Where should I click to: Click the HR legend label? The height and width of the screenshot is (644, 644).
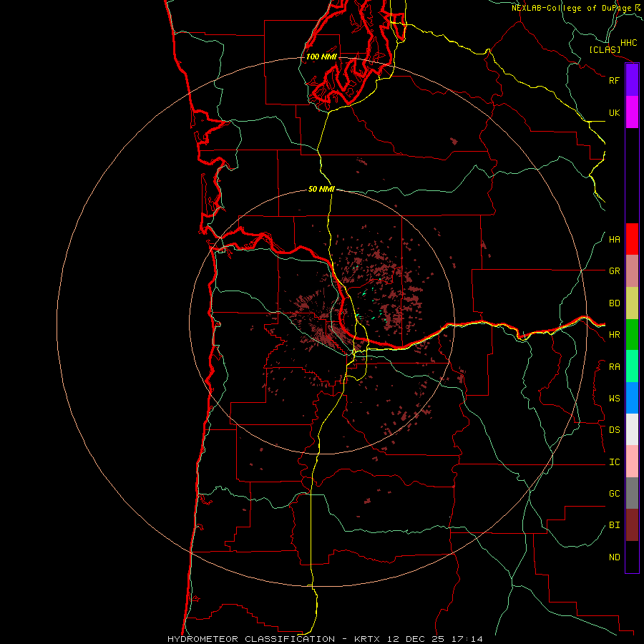click(x=614, y=335)
